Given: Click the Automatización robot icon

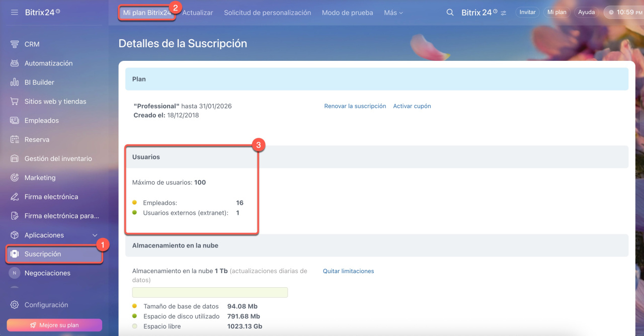Looking at the screenshot, I should pos(15,63).
